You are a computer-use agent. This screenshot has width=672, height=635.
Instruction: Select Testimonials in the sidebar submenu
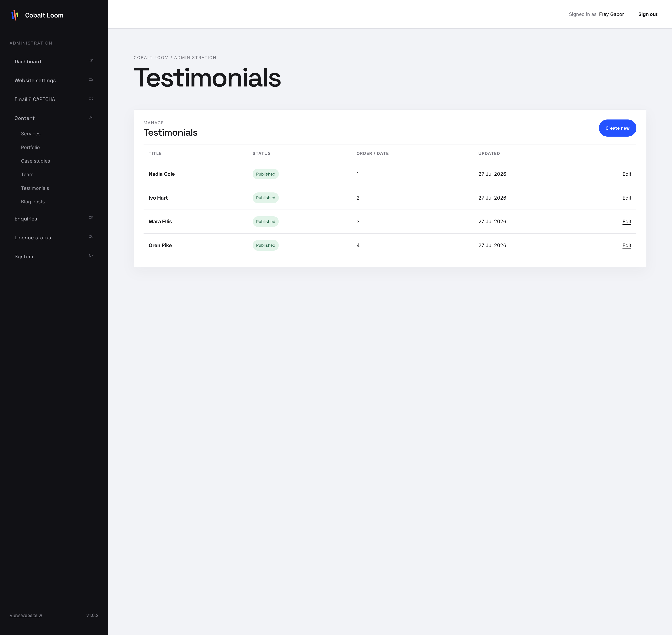(x=35, y=188)
